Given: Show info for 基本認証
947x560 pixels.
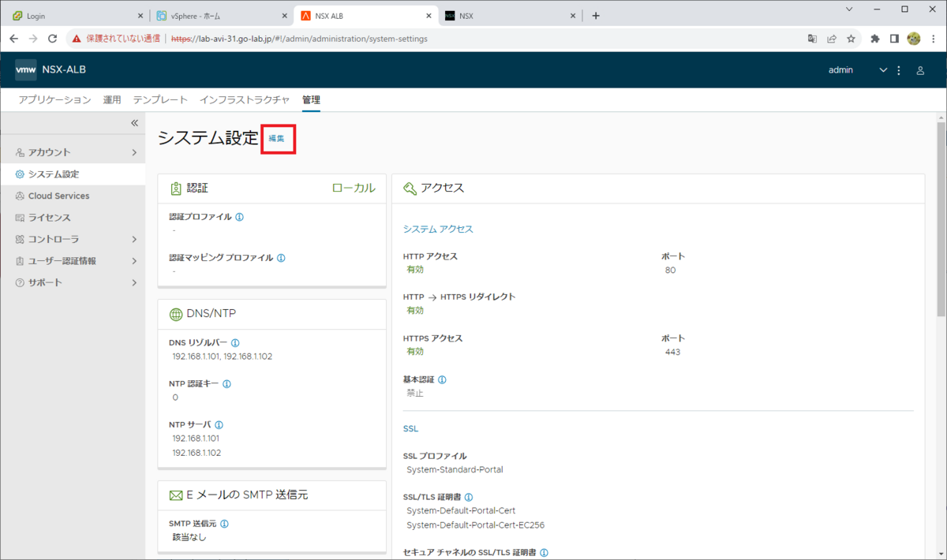Looking at the screenshot, I should (x=442, y=379).
